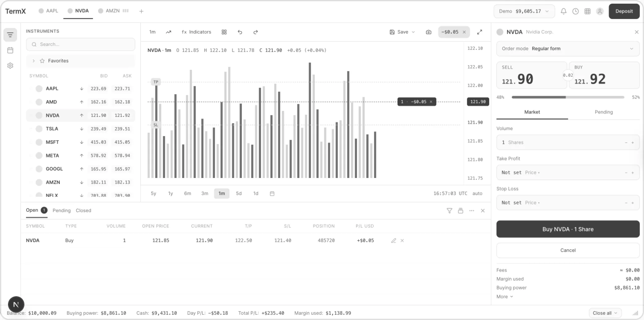The height and width of the screenshot is (320, 644).
Task: Open the settings gear sidebar icon
Action: point(10,66)
